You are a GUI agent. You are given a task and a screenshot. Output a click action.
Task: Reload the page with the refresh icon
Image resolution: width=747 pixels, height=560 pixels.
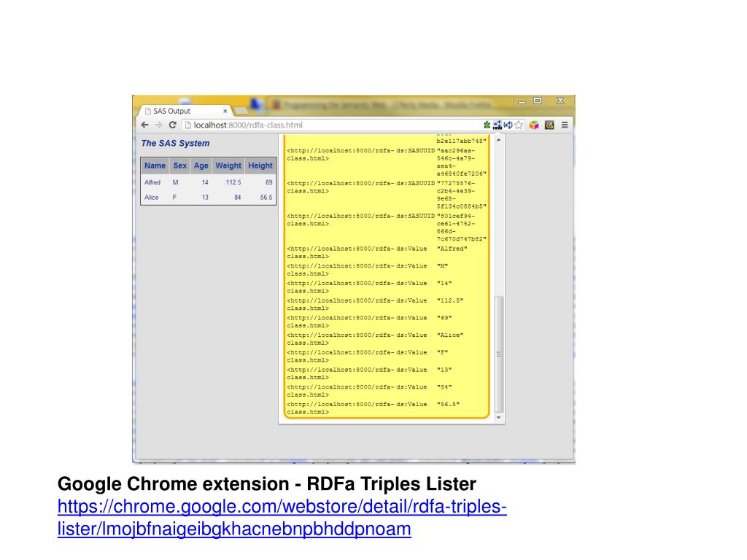pos(172,125)
